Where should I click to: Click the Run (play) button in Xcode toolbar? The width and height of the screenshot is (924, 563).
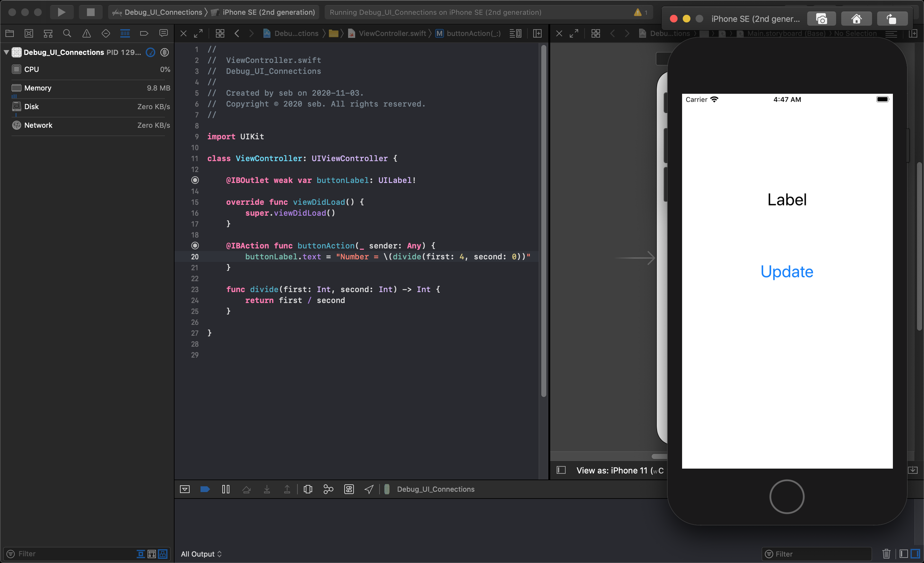62,12
